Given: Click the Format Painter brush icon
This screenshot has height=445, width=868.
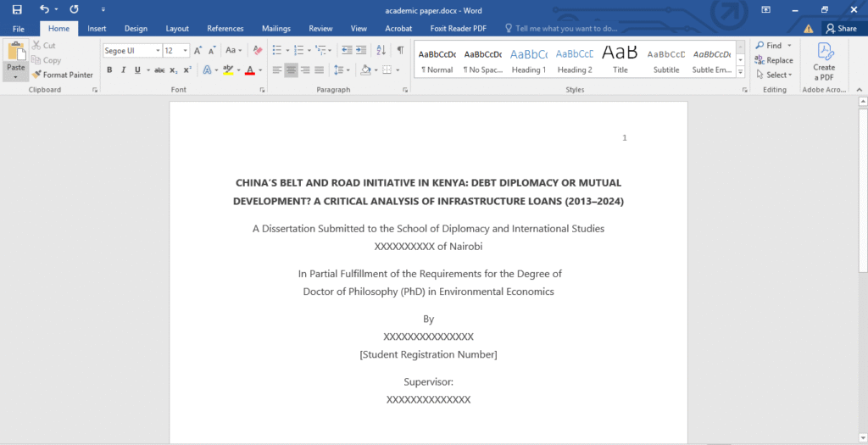Looking at the screenshot, I should [x=36, y=75].
